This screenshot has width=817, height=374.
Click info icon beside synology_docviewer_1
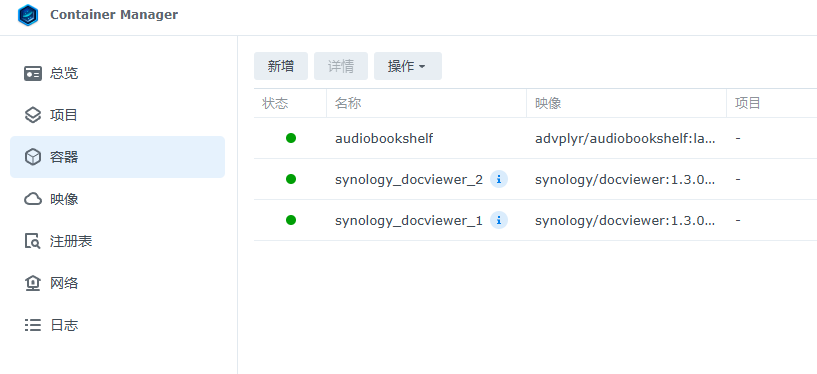pyautogui.click(x=499, y=220)
